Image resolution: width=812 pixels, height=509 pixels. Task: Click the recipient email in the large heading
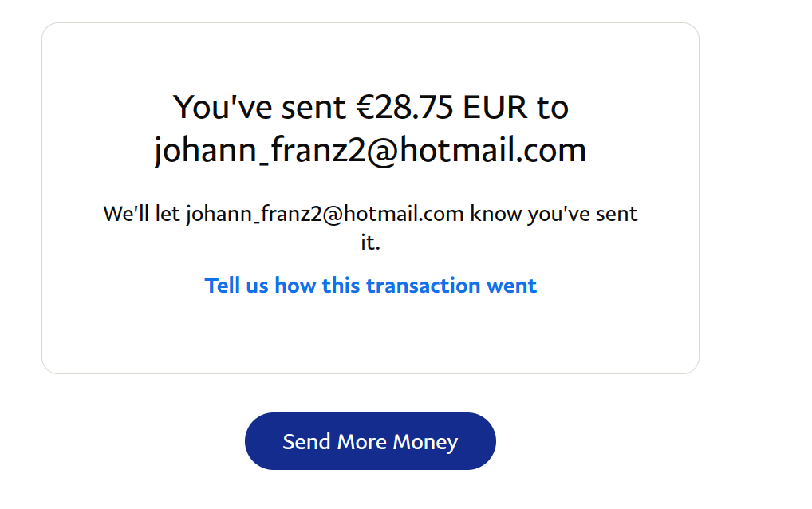pos(370,150)
